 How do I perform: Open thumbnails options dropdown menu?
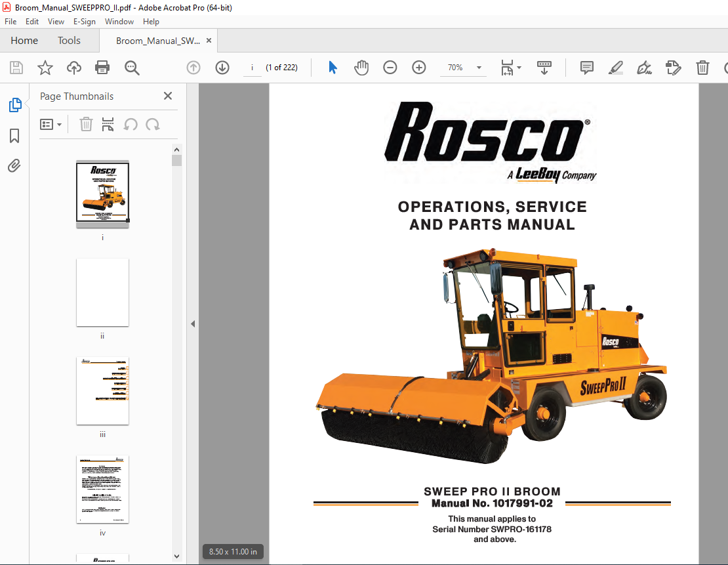click(51, 125)
